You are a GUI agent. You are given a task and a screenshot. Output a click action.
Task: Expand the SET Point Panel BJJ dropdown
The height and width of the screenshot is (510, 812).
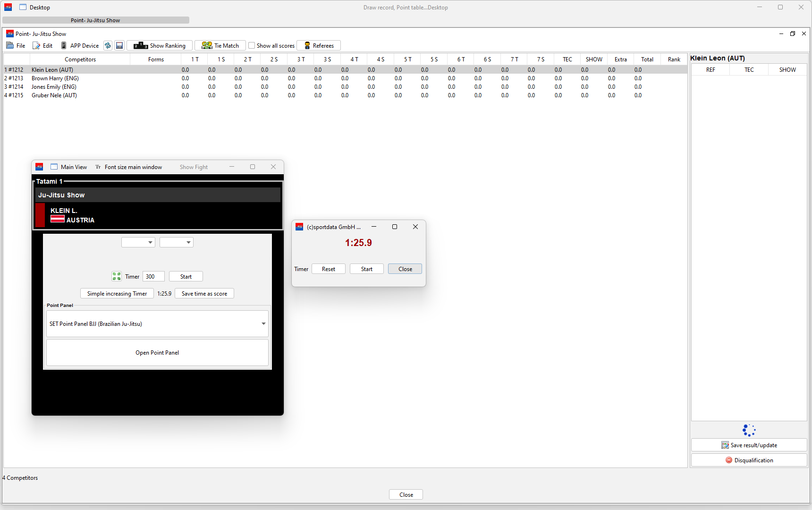(157, 323)
